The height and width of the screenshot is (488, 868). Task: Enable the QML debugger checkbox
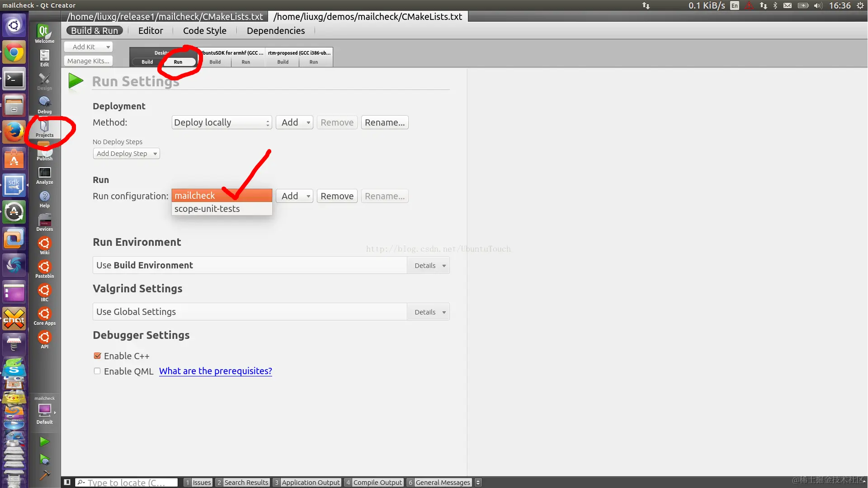tap(97, 371)
